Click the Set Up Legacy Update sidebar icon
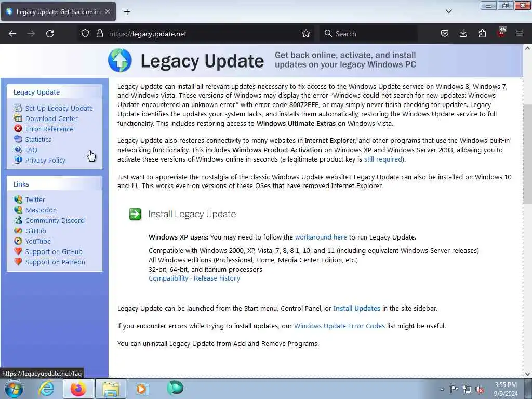 [x=18, y=108]
